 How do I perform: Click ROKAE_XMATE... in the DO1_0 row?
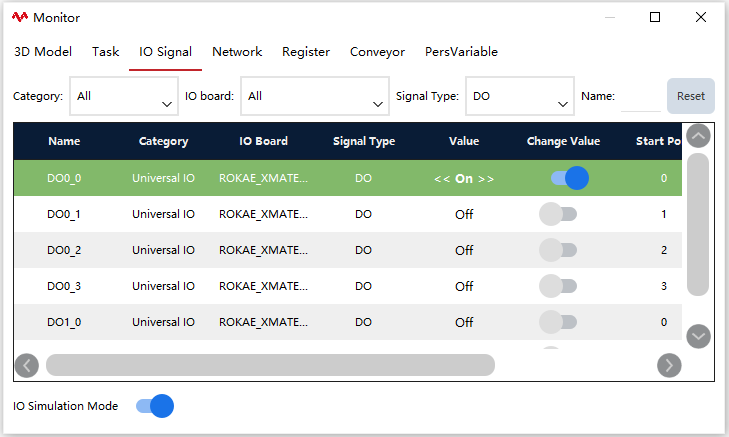pos(263,322)
